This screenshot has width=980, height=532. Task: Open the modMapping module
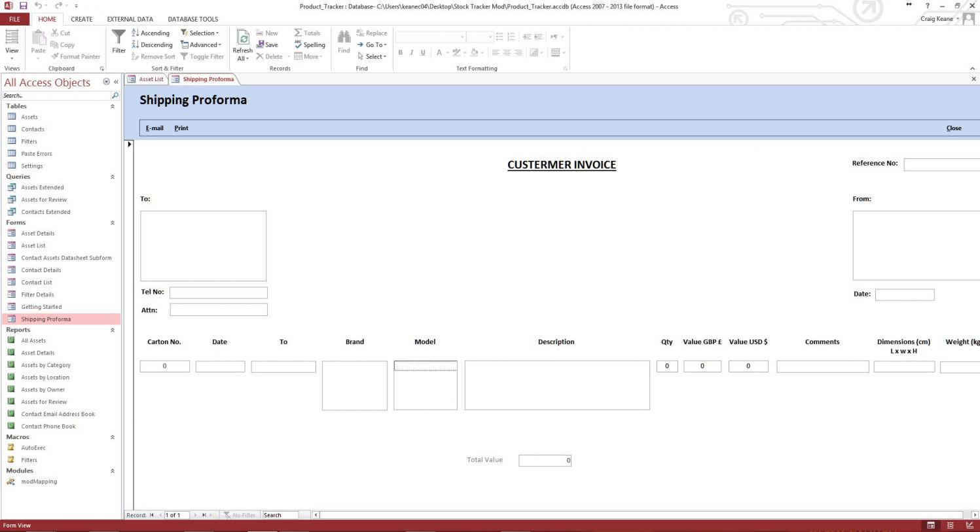coord(39,482)
